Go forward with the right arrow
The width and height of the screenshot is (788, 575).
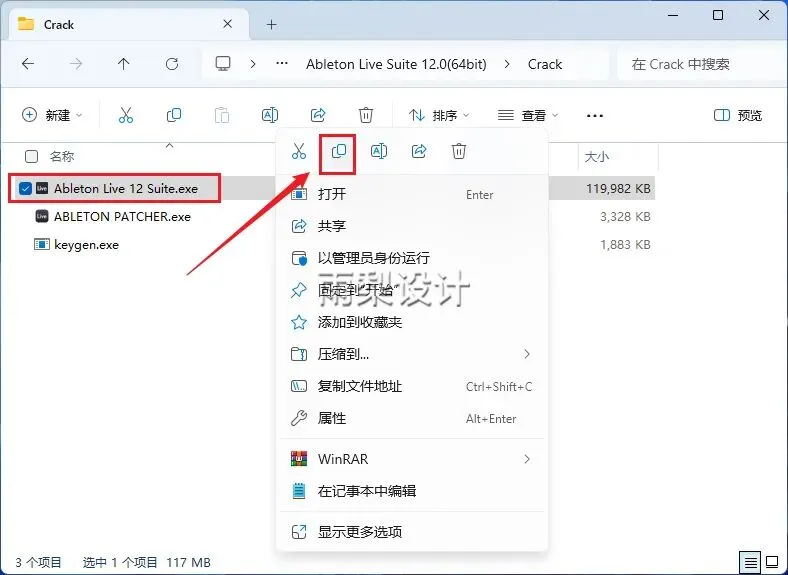76,64
